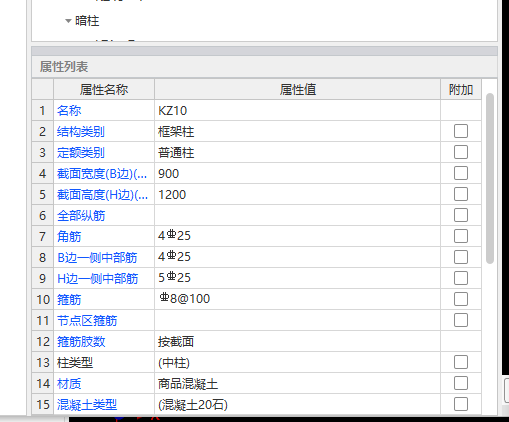The height and width of the screenshot is (422, 509).
Task: Tick the 附加 checkbox for 材质
Action: point(461,383)
